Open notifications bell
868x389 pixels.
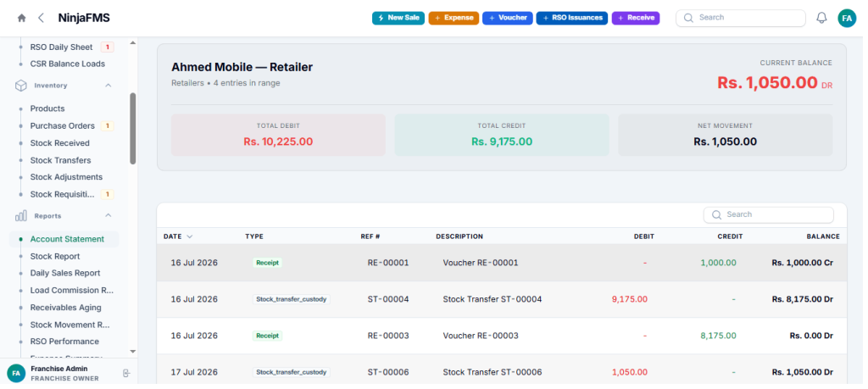821,18
